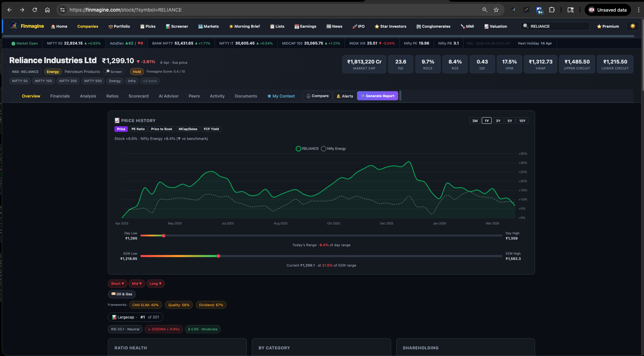Expand the +3 more tags list

[x=150, y=81]
